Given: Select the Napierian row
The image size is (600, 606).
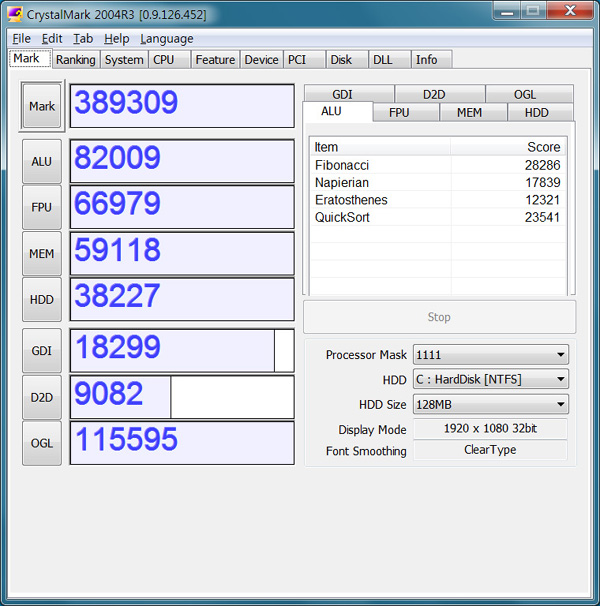Looking at the screenshot, I should 438,182.
